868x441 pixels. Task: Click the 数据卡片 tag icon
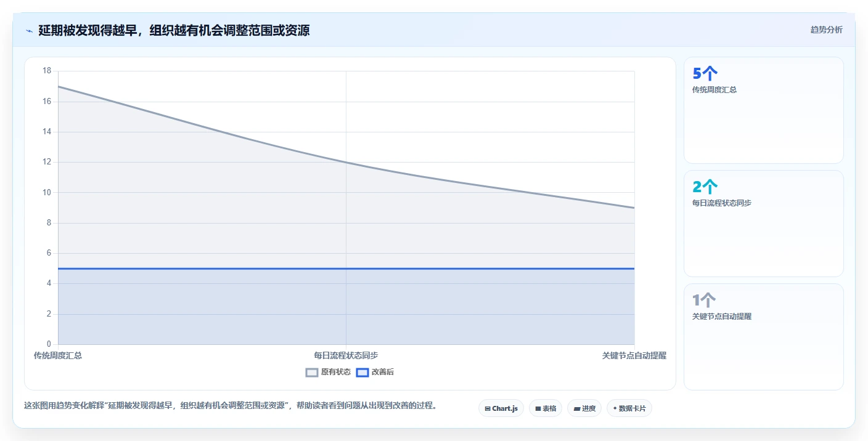pos(615,408)
